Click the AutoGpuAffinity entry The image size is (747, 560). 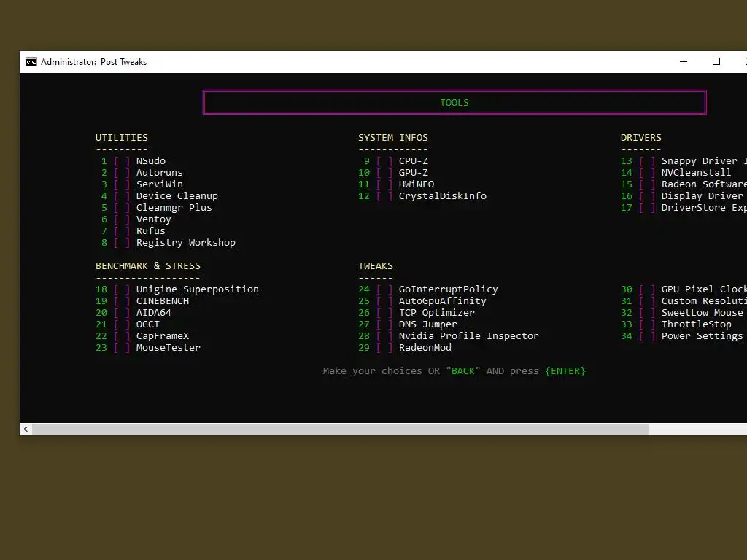[443, 301]
